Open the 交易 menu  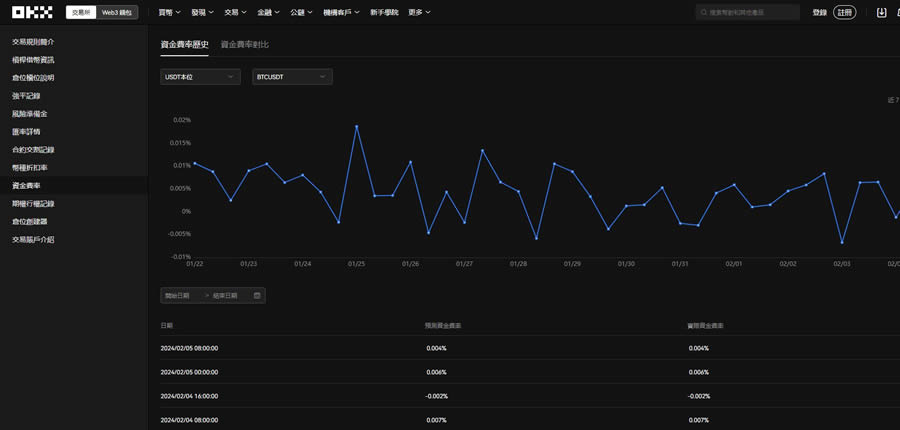click(x=235, y=13)
